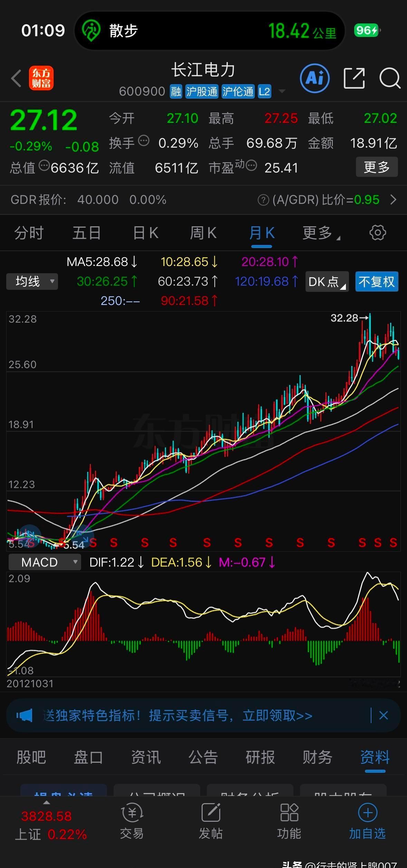The height and width of the screenshot is (868, 407).
Task: Switch to 周K chart tab
Action: [203, 233]
